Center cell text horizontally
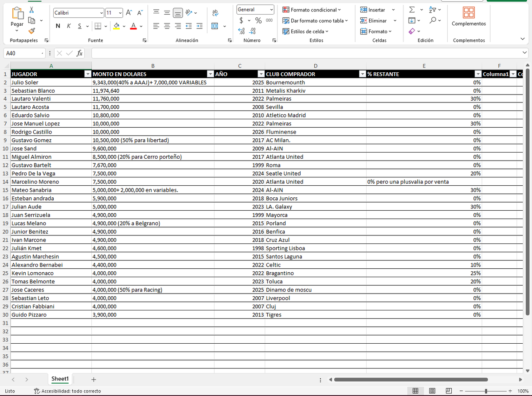Screen dimensions: 532x396 [167, 26]
